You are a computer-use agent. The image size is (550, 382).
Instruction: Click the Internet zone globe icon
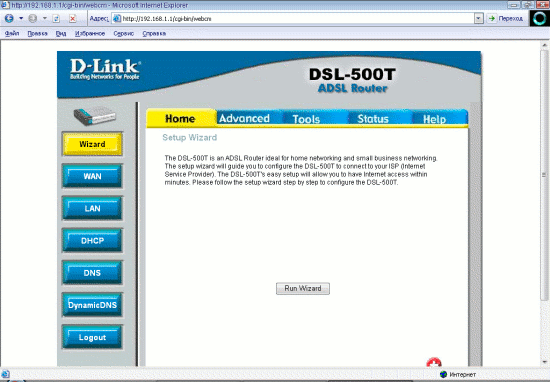443,374
